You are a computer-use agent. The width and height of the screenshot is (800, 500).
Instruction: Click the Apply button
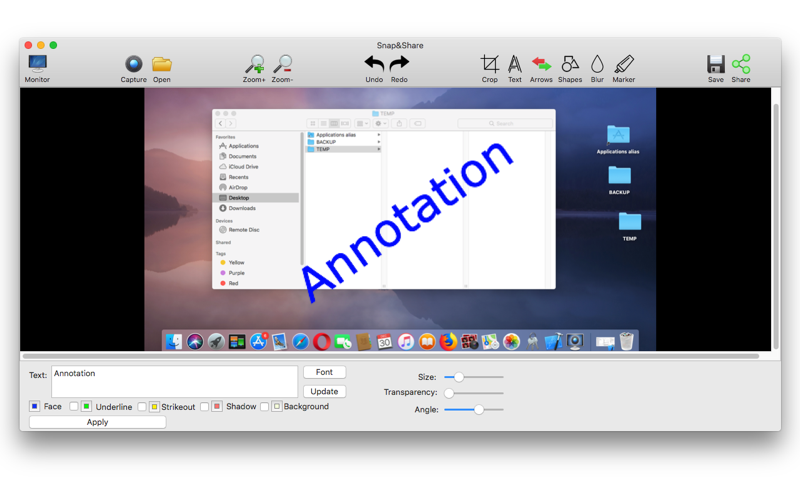point(97,422)
